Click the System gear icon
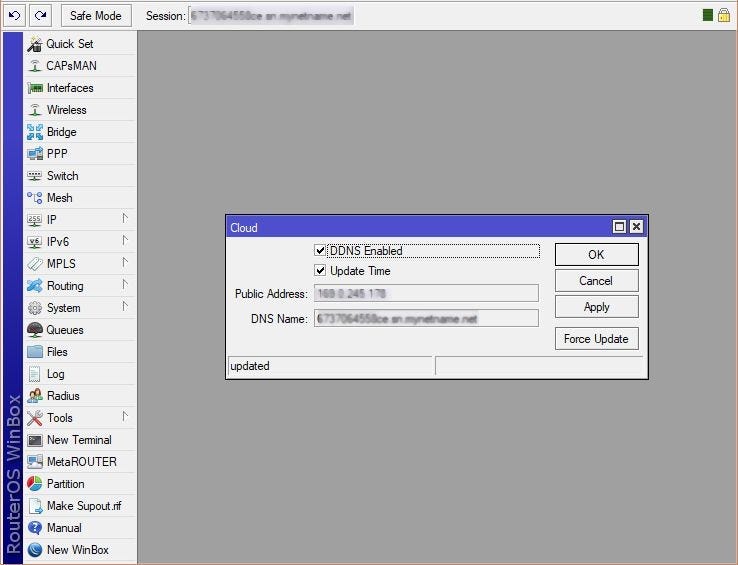The height and width of the screenshot is (565, 738). point(35,308)
